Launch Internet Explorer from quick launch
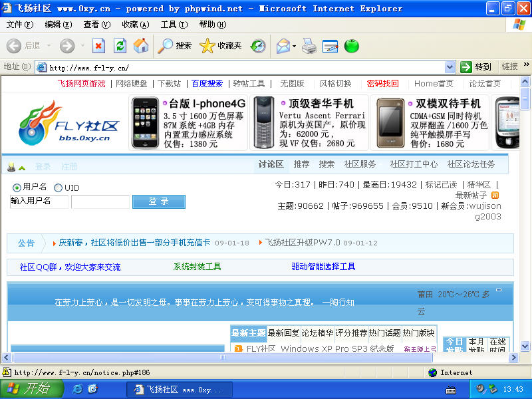 click(77, 389)
